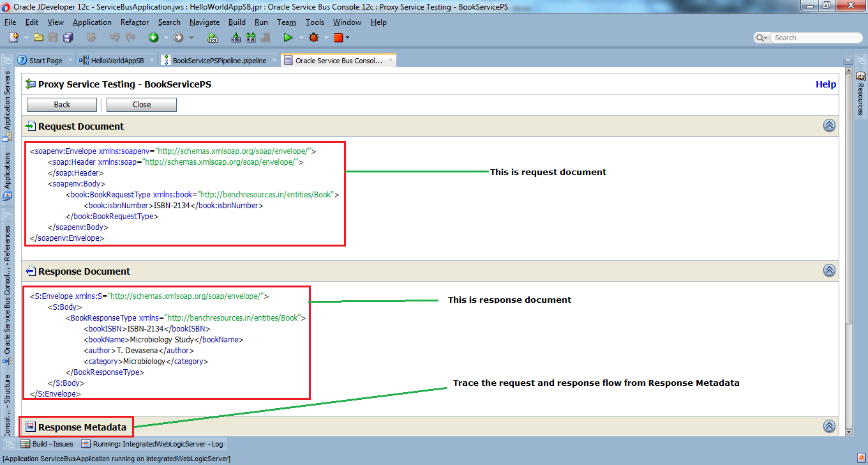Open the File menu

click(x=10, y=22)
